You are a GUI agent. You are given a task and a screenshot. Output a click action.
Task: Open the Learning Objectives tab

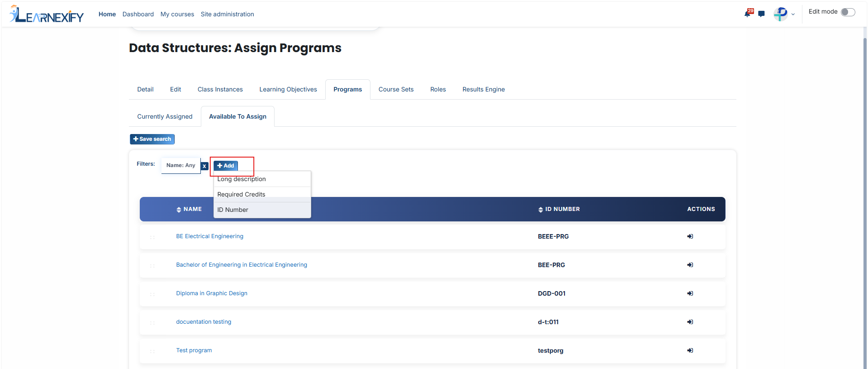288,89
